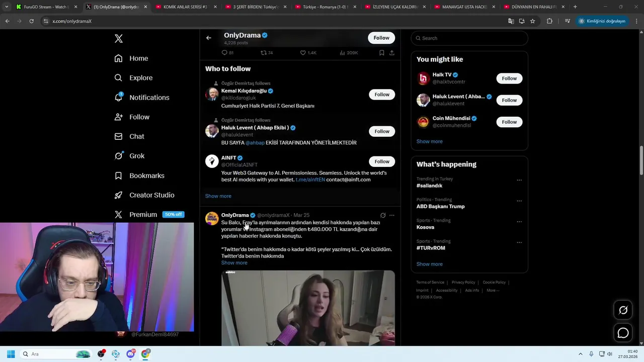Image resolution: width=644 pixels, height=362 pixels.
Task: Show more in What's happening
Action: tap(430, 264)
